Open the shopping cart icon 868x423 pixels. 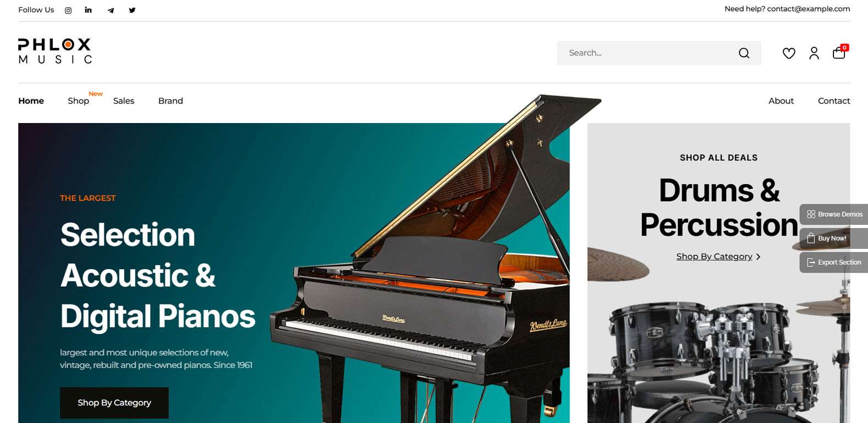[x=839, y=52]
